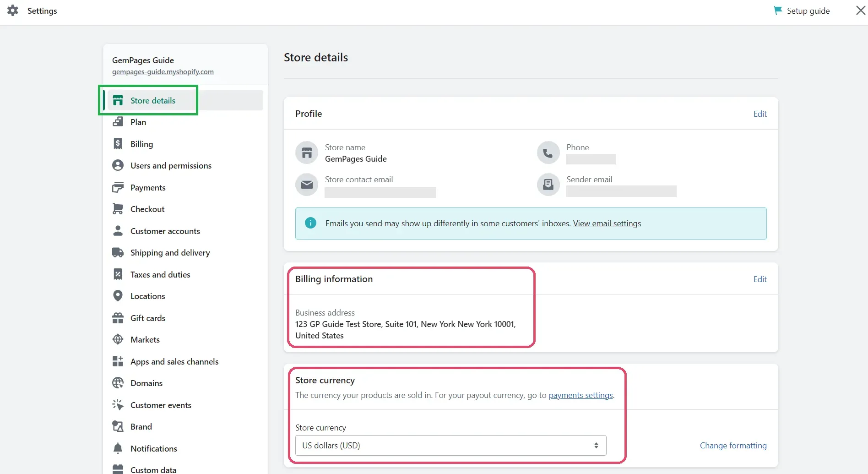Click the Markets globe icon
Screen dimensions: 868x474
click(x=118, y=339)
